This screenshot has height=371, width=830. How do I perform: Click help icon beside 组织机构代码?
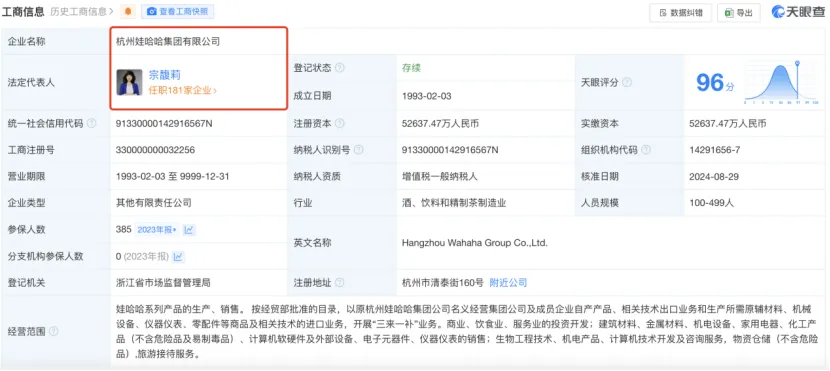tap(646, 150)
